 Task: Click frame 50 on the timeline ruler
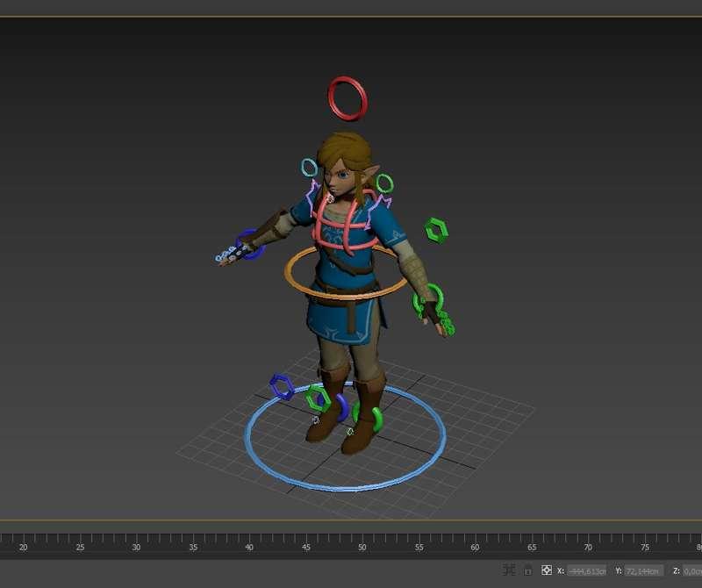[x=362, y=548]
